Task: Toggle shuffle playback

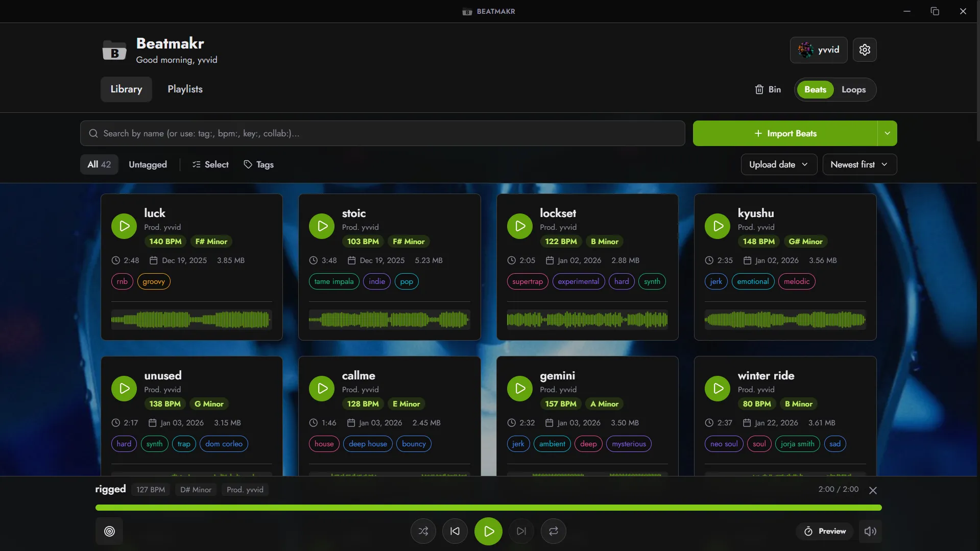Action: pyautogui.click(x=423, y=531)
